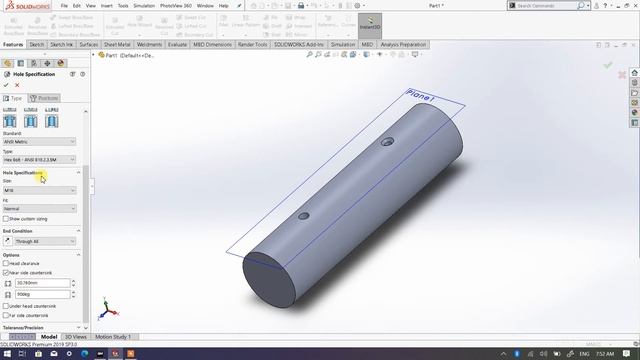This screenshot has width=640, height=360.
Task: Click the Zoom to Area icon
Action: pos(318,54)
